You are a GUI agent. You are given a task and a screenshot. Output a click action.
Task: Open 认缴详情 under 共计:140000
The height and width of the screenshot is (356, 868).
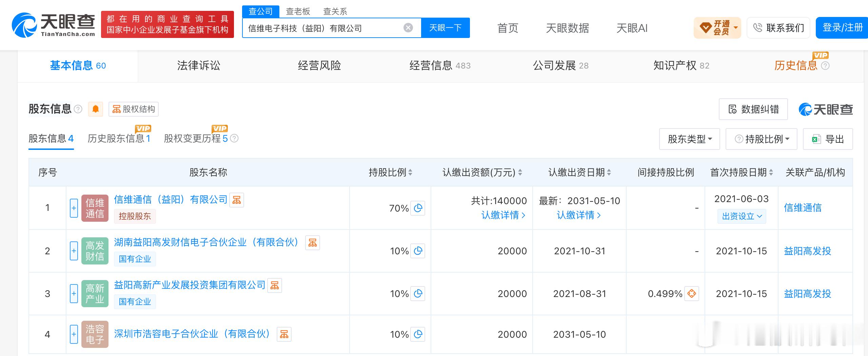pyautogui.click(x=504, y=215)
